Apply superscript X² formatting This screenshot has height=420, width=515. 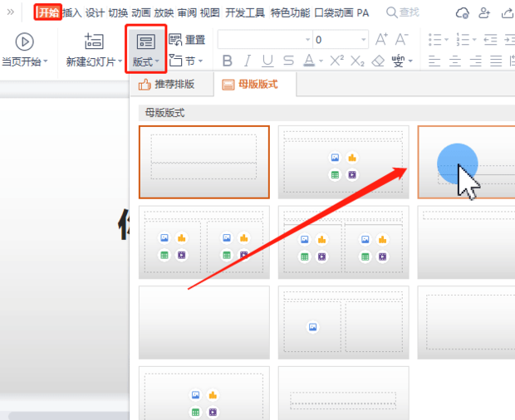[x=336, y=61]
